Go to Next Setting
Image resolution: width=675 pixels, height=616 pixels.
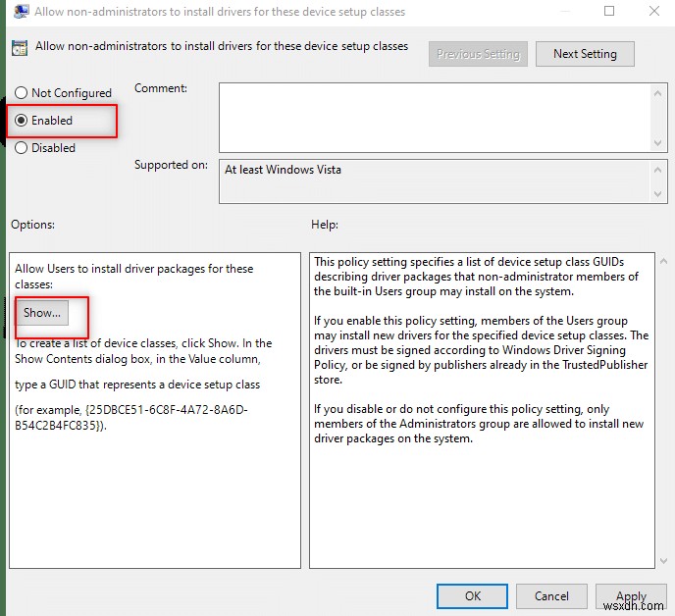click(x=585, y=54)
